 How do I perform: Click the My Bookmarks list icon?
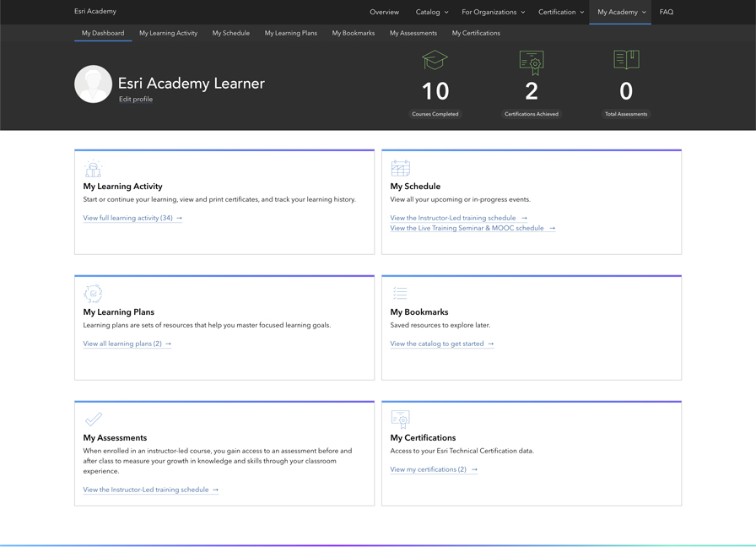(x=400, y=293)
